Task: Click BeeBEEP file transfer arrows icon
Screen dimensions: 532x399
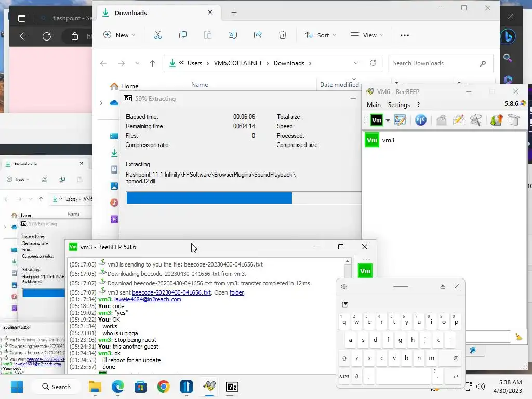Action: [496, 120]
